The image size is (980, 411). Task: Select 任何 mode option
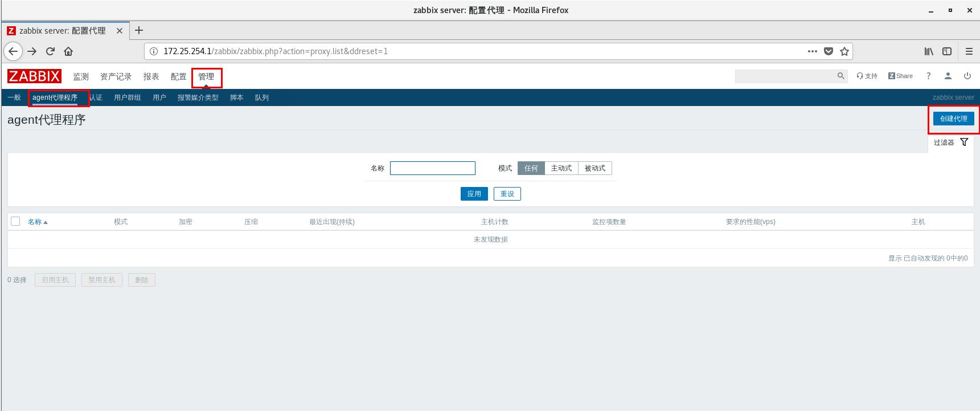click(531, 168)
